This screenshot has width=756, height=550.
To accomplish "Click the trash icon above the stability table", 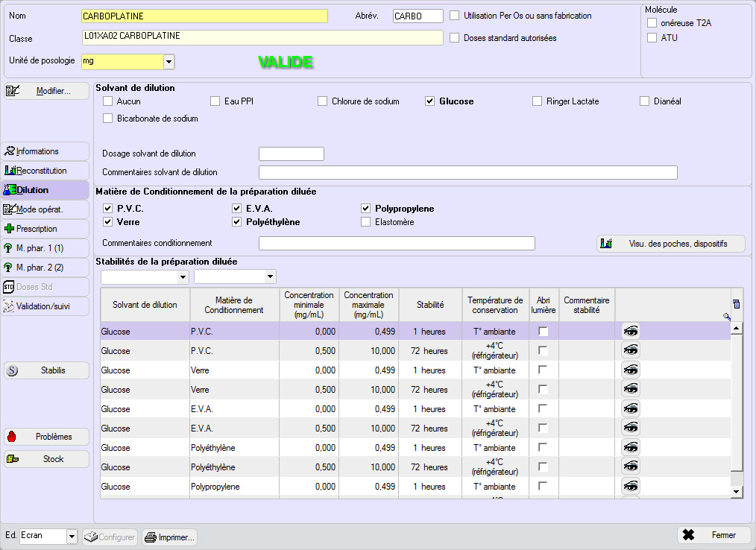I will click(x=737, y=304).
